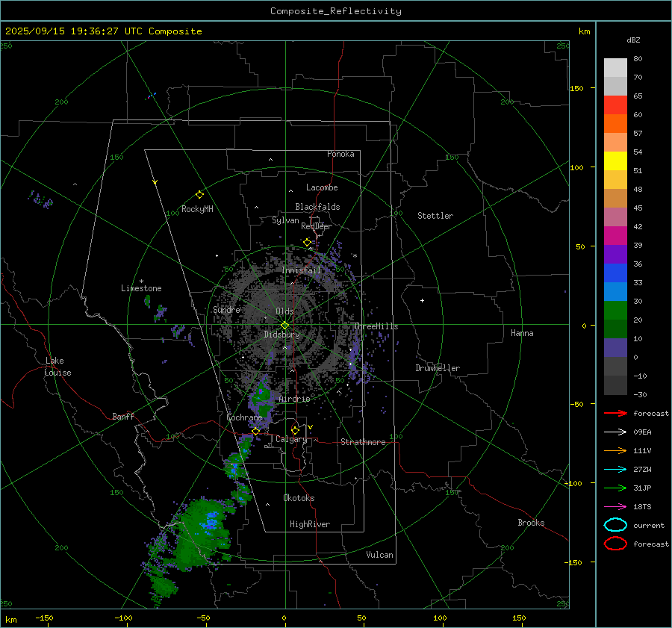The width and height of the screenshot is (672, 628).
Task: Click the red forecast ellipse icon
Action: tap(615, 544)
